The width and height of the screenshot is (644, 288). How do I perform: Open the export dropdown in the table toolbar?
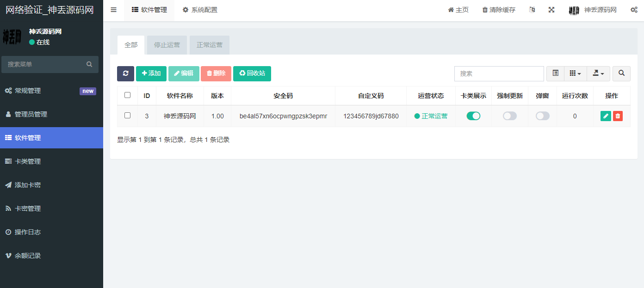tap(598, 73)
